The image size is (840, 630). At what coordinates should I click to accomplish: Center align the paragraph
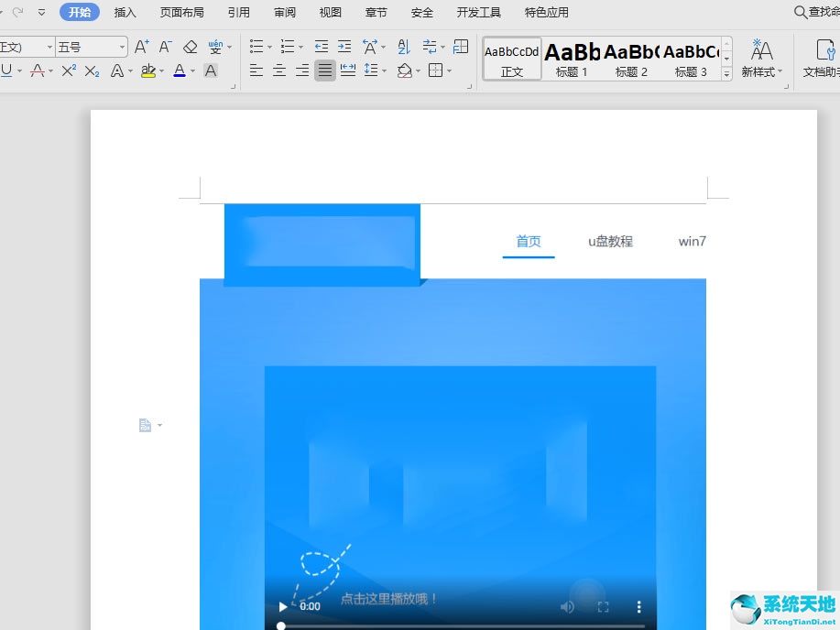point(279,71)
